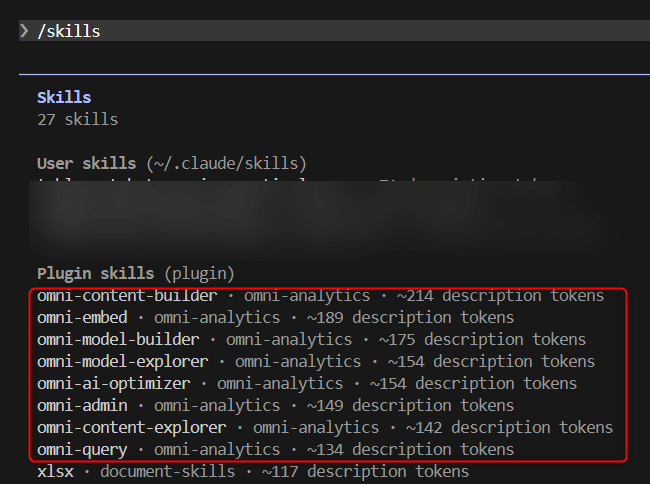
Task: Click into the /skills command input
Action: pos(300,31)
